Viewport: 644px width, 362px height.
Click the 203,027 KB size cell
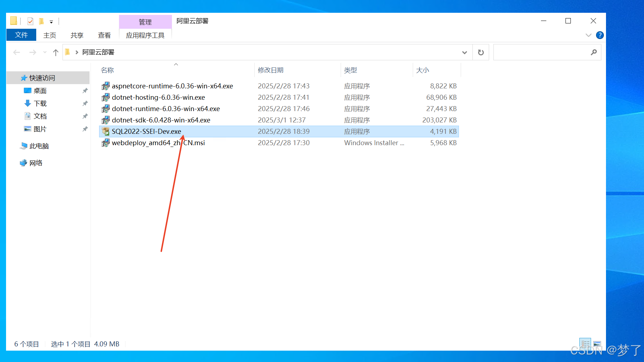click(x=439, y=120)
